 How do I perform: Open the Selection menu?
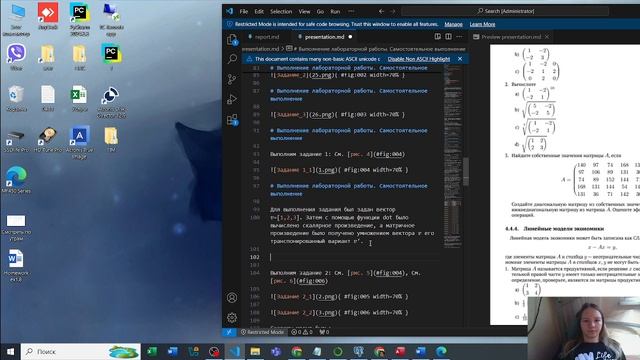281,11
